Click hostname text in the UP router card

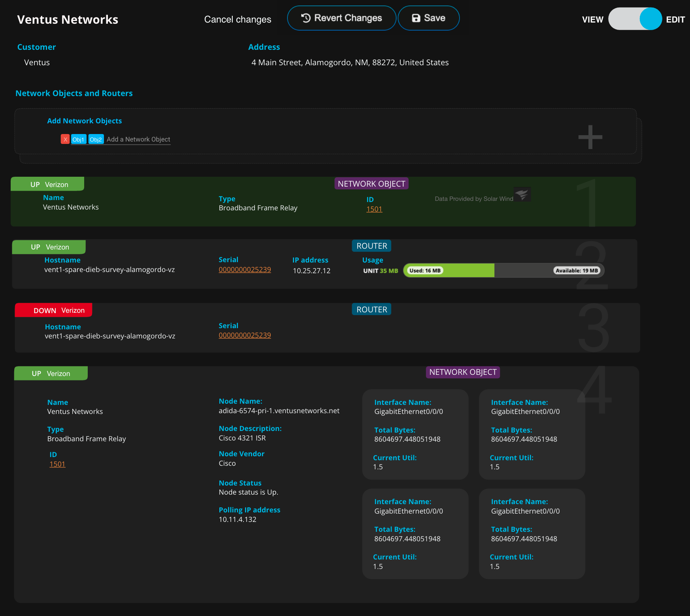(109, 270)
